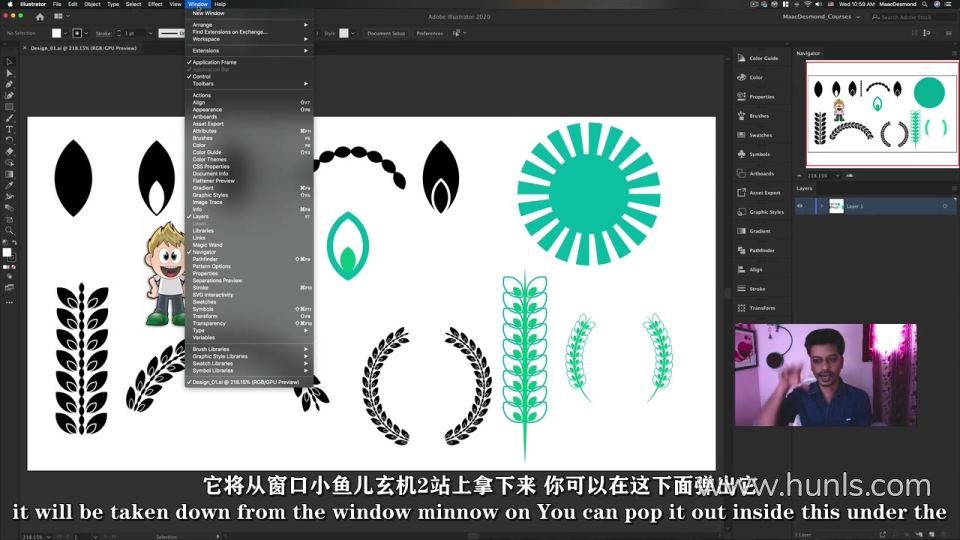The height and width of the screenshot is (540, 960).
Task: Click the fill color swatch in control bar
Action: (57, 33)
